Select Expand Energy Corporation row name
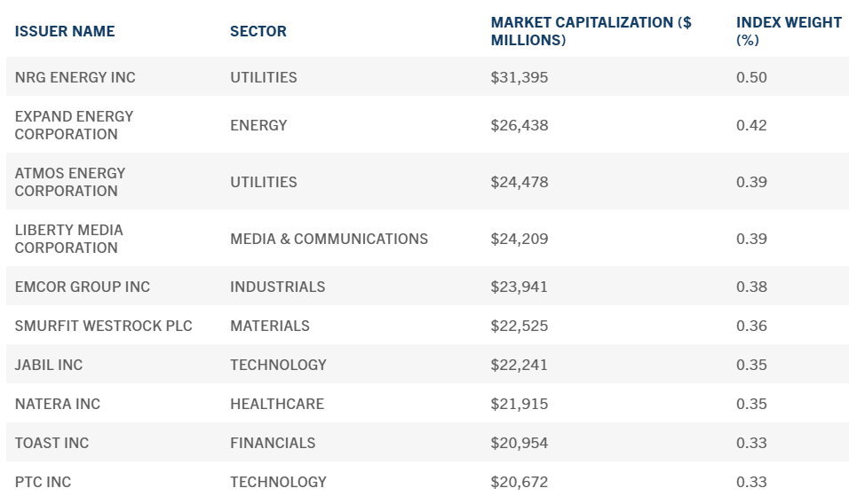The image size is (849, 504). 74,125
